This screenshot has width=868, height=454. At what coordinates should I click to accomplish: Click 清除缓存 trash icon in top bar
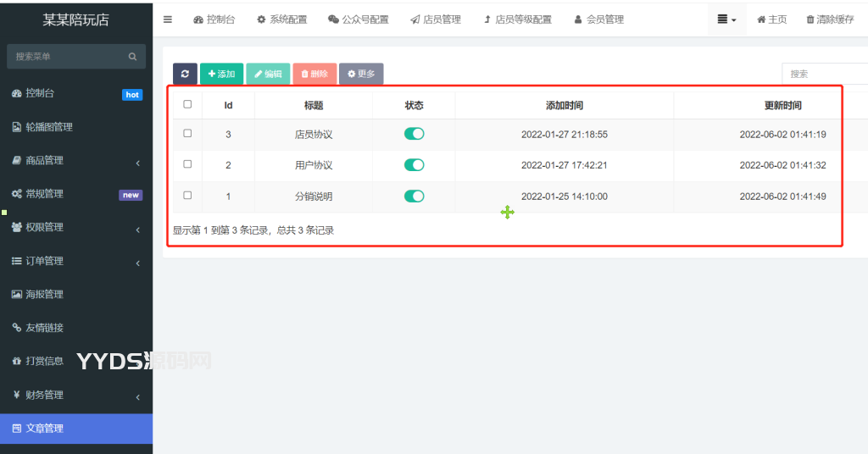tap(810, 19)
